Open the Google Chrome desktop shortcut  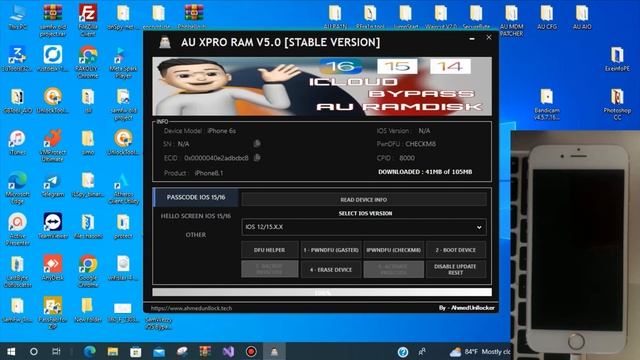pyautogui.click(x=88, y=271)
